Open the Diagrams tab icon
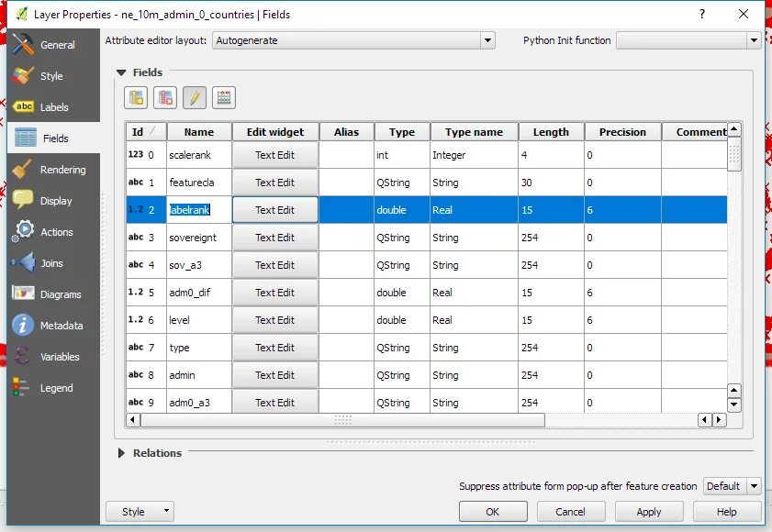The height and width of the screenshot is (532, 772). coord(23,294)
